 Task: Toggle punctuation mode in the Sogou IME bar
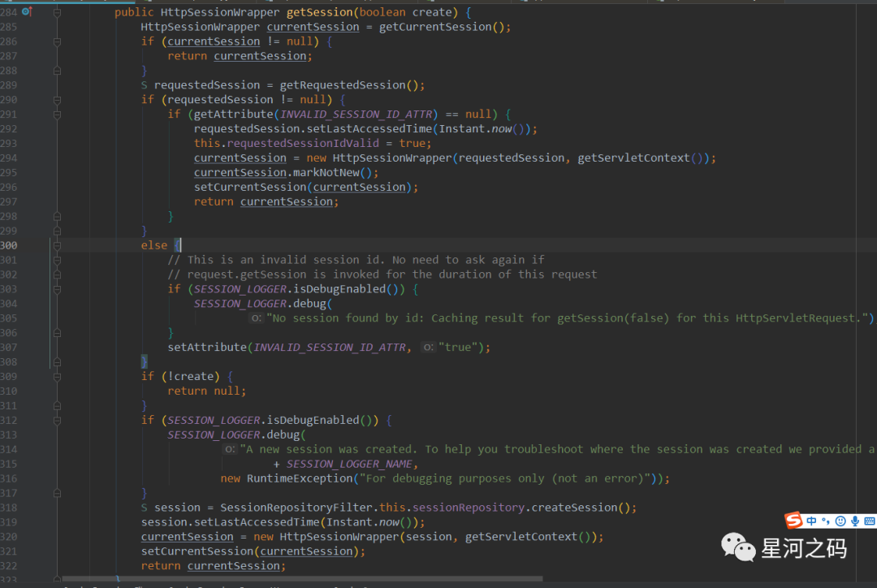pos(826,521)
